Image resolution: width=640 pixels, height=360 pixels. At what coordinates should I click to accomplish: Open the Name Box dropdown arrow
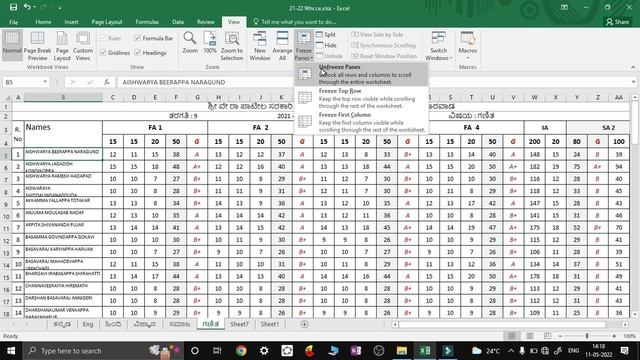(45, 82)
